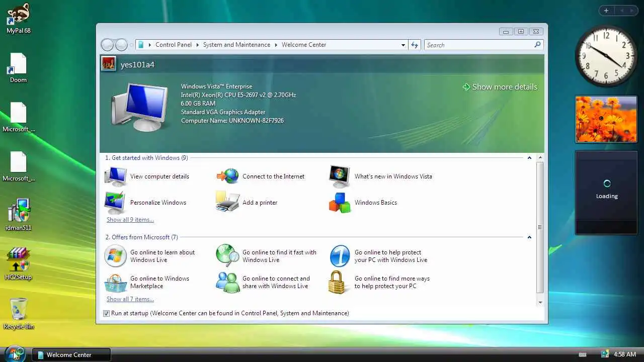Toggle Run at startup checkbox
The height and width of the screenshot is (362, 644).
point(106,313)
